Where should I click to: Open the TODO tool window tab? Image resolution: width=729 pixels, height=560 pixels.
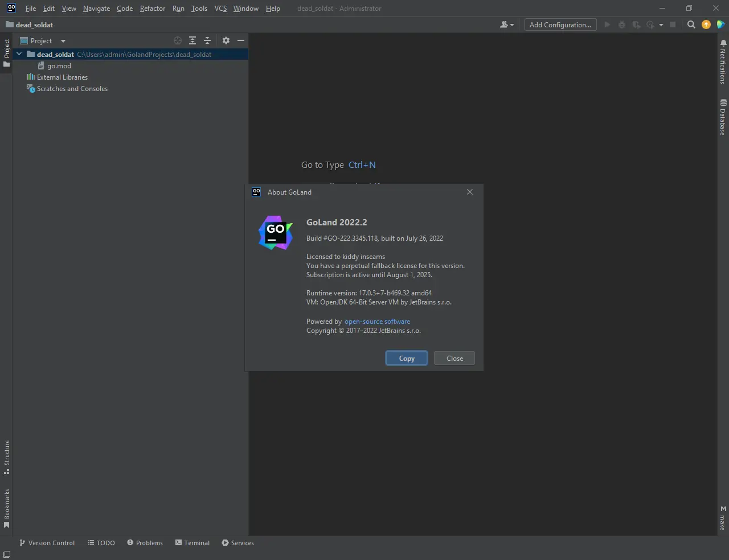coord(101,543)
